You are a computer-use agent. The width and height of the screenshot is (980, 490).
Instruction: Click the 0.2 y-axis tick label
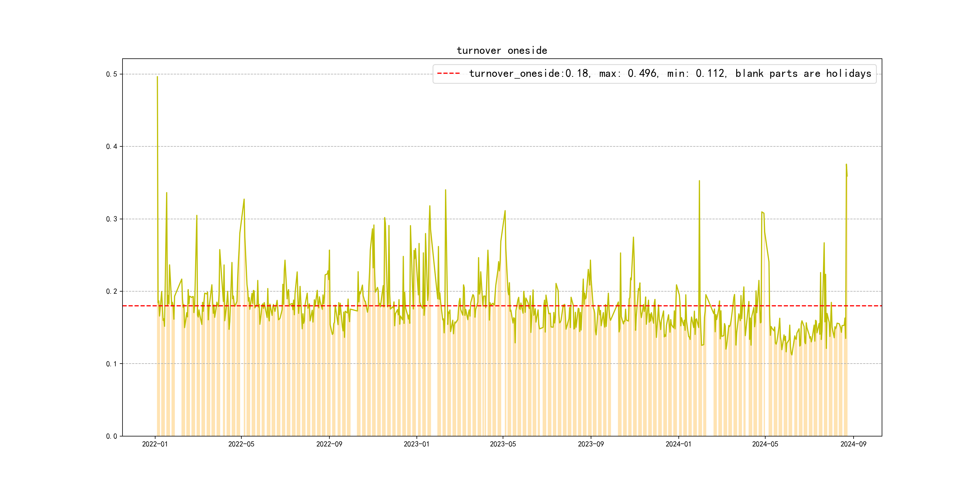[x=112, y=291]
